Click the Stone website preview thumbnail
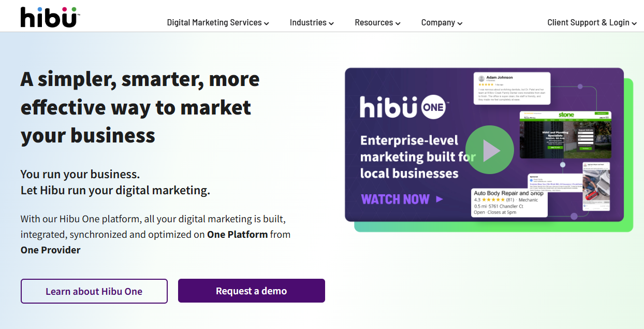 [x=565, y=134]
